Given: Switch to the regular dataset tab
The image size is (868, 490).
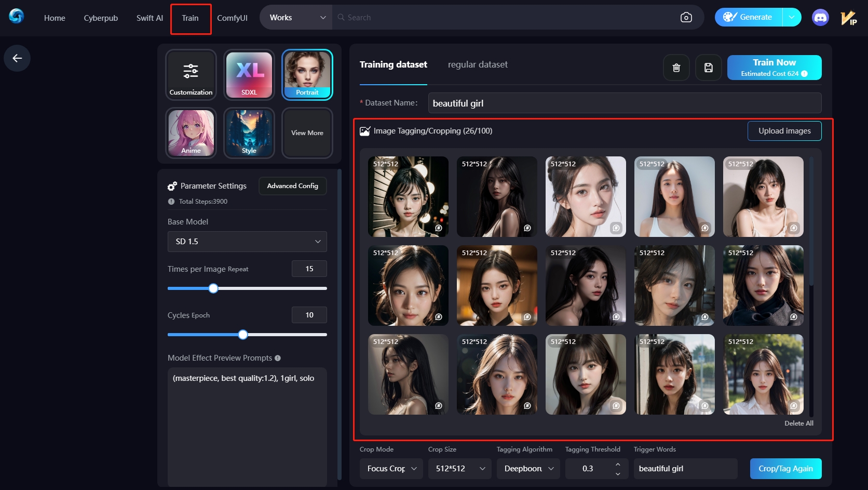Looking at the screenshot, I should [478, 64].
